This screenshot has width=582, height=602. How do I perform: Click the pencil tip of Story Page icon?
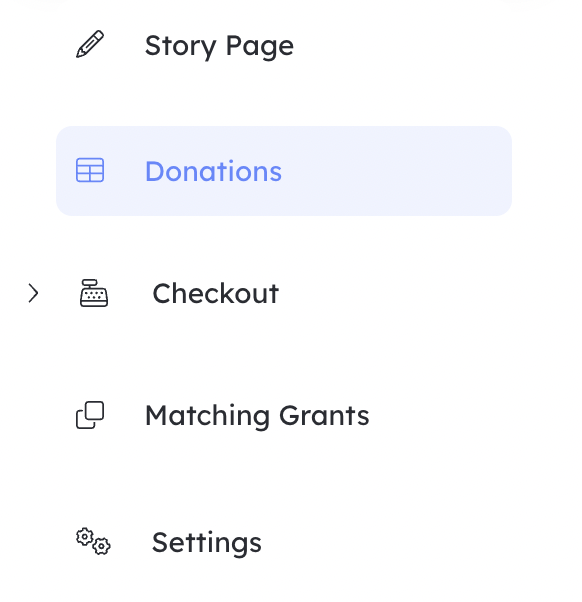tap(79, 55)
